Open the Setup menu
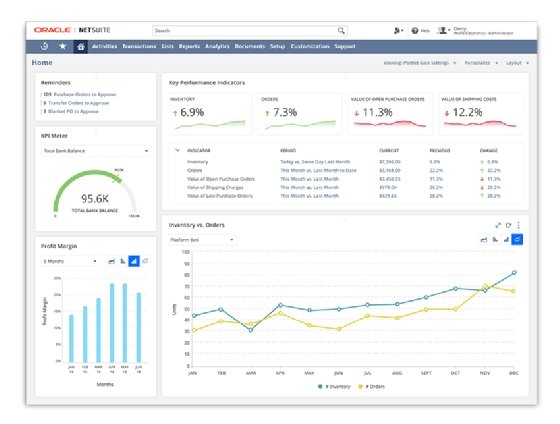Screen dimensions: 560x424 pyautogui.click(x=278, y=46)
